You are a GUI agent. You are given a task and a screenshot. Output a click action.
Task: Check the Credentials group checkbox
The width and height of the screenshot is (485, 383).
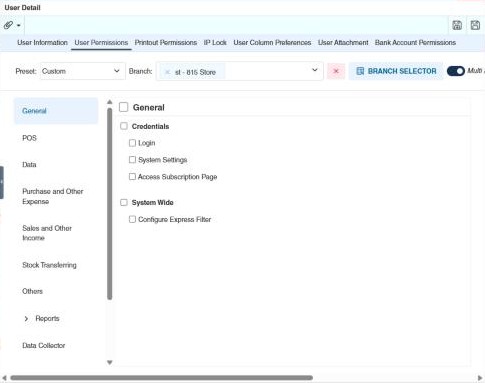click(x=124, y=126)
